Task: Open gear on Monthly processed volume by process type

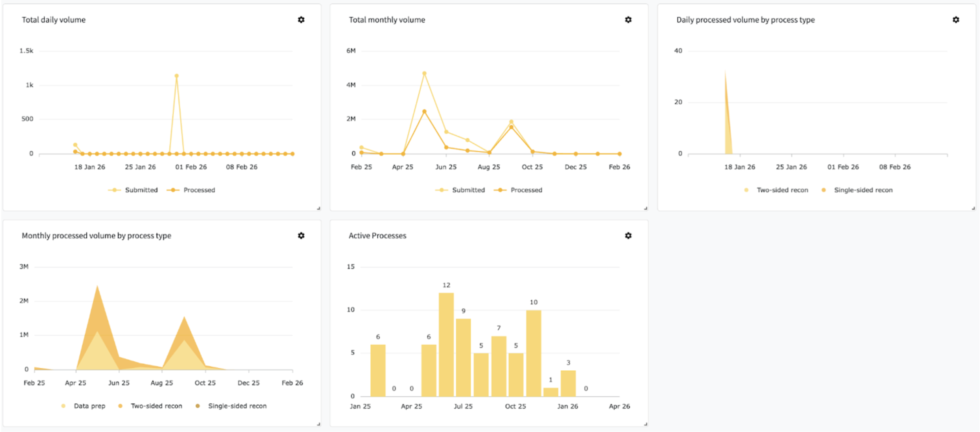Action: coord(301,235)
